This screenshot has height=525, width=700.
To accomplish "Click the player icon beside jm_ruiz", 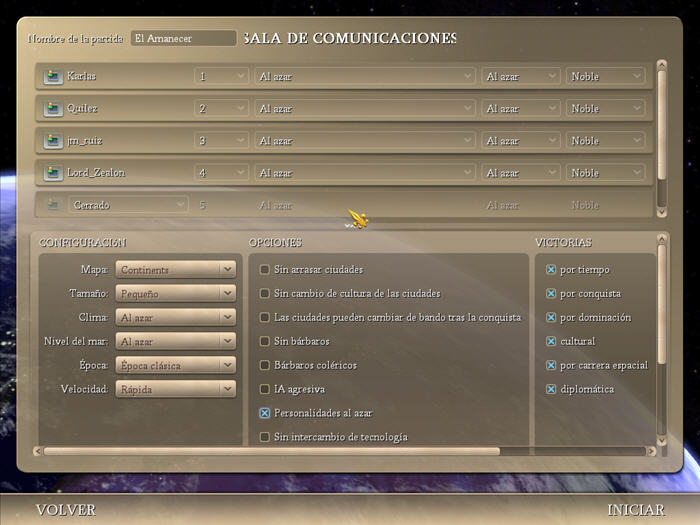I will tap(52, 141).
